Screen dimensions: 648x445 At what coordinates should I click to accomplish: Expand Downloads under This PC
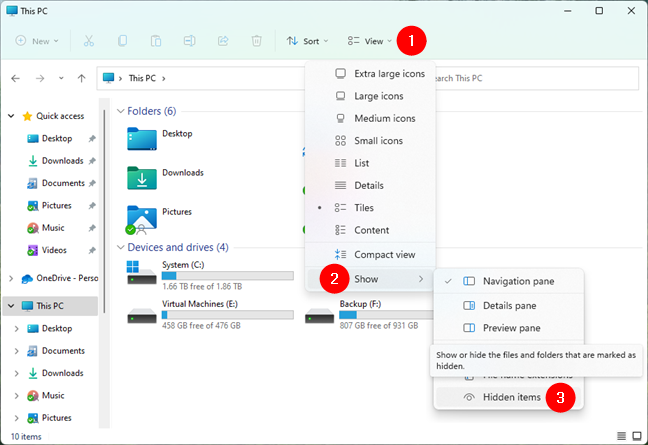[17, 373]
